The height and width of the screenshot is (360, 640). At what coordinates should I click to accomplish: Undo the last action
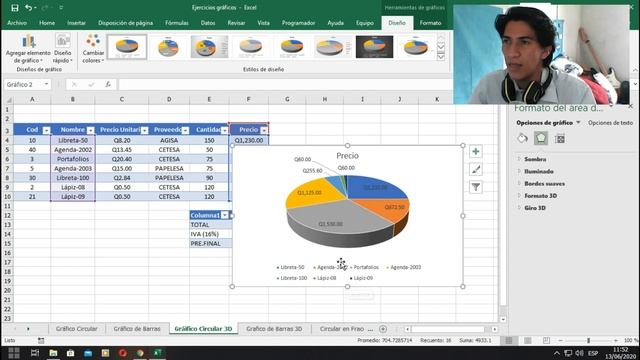pos(28,8)
